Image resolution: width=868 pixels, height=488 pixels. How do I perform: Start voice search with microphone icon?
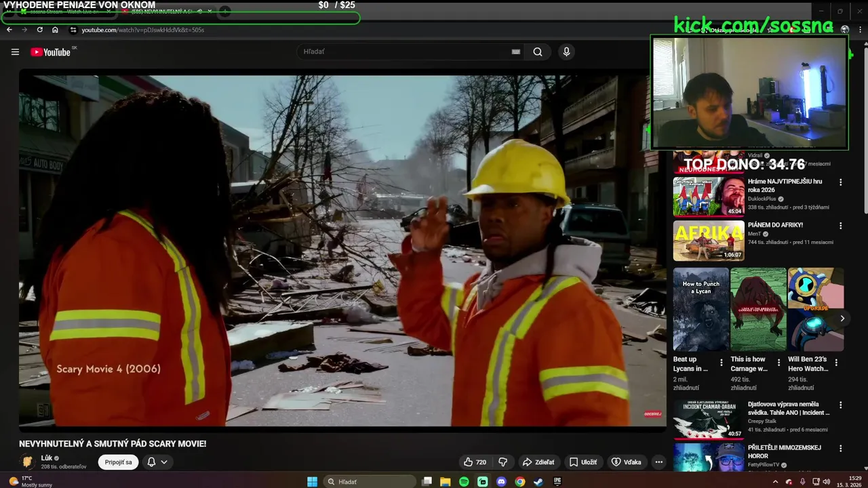pos(566,52)
